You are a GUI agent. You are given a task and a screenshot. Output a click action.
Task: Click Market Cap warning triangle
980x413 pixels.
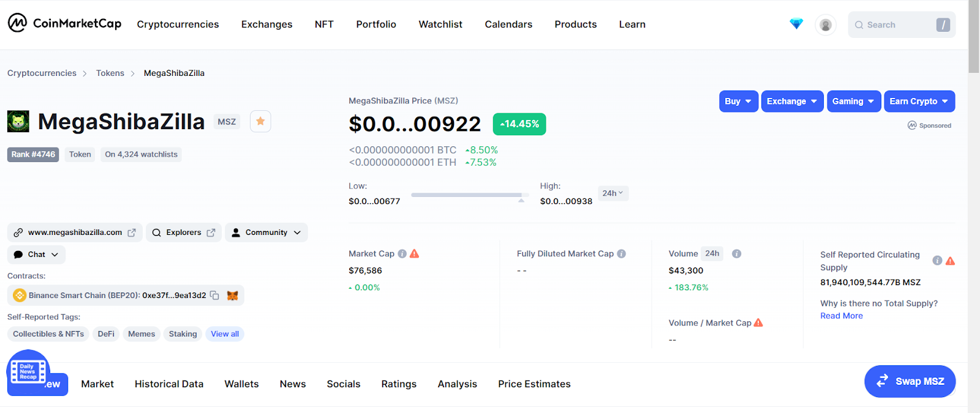415,253
